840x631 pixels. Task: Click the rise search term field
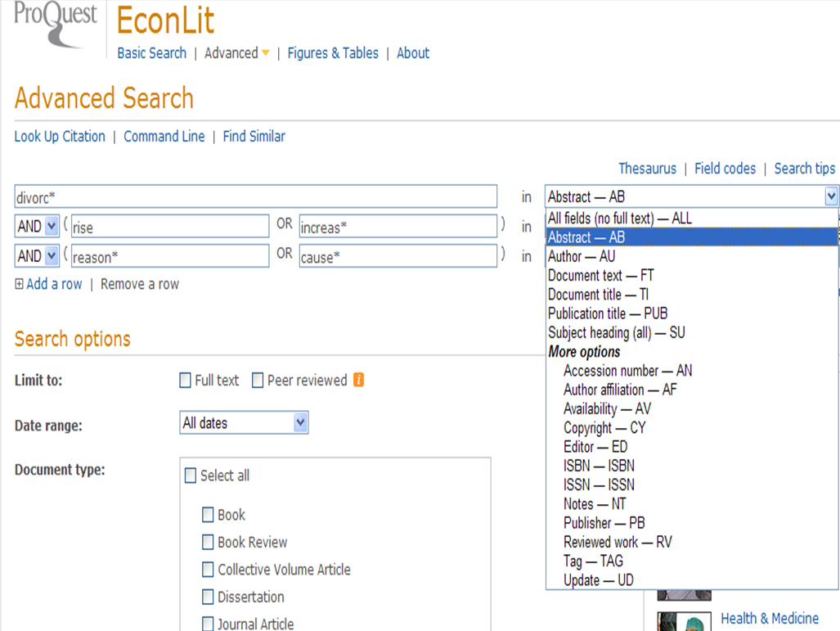pos(170,226)
